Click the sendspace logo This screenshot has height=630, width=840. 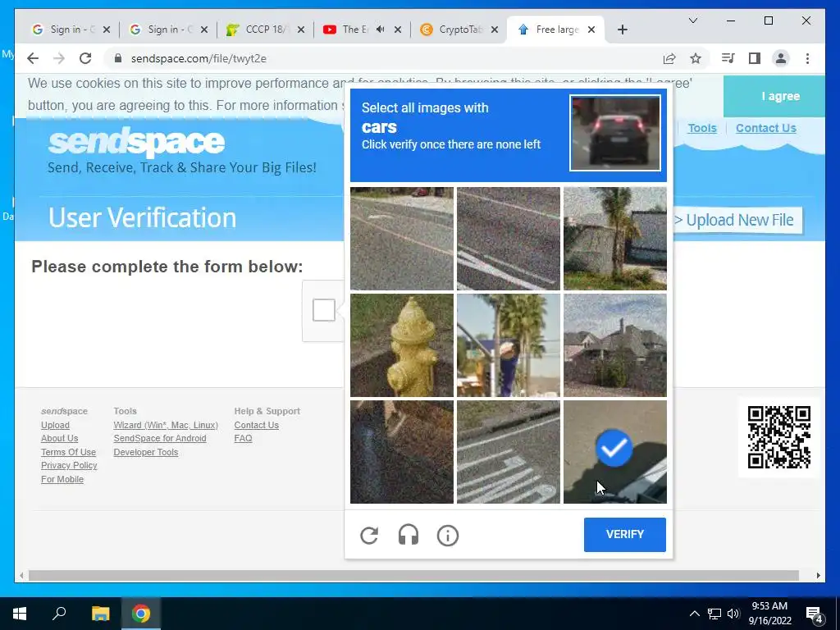(x=136, y=141)
